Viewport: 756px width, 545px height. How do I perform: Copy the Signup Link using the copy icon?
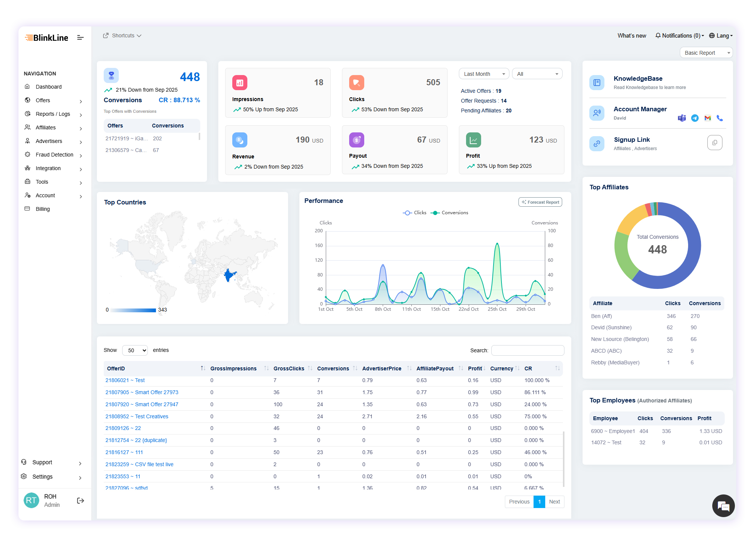click(x=715, y=143)
